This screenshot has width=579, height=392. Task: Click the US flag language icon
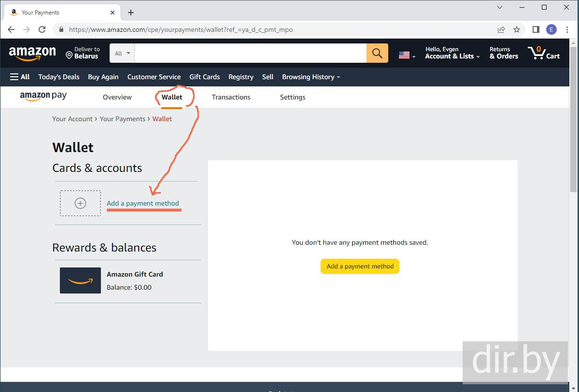tap(404, 55)
